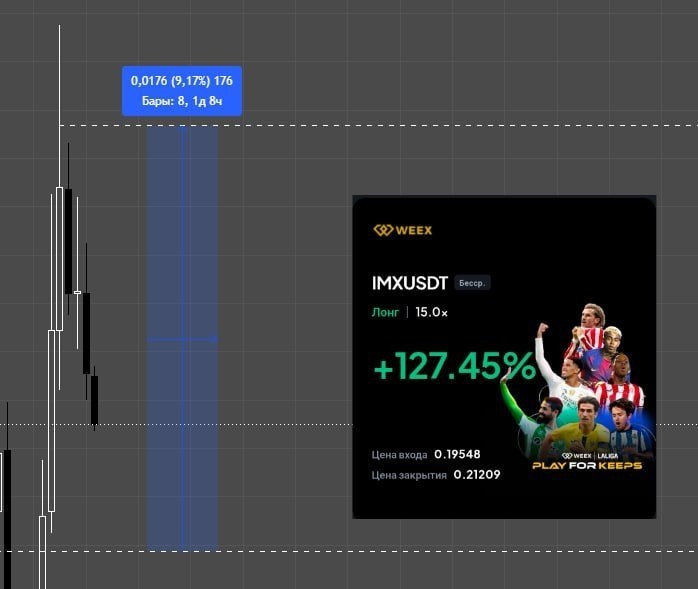Click the tallest white candlestick with long wick
The image size is (698, 589).
coord(59,258)
